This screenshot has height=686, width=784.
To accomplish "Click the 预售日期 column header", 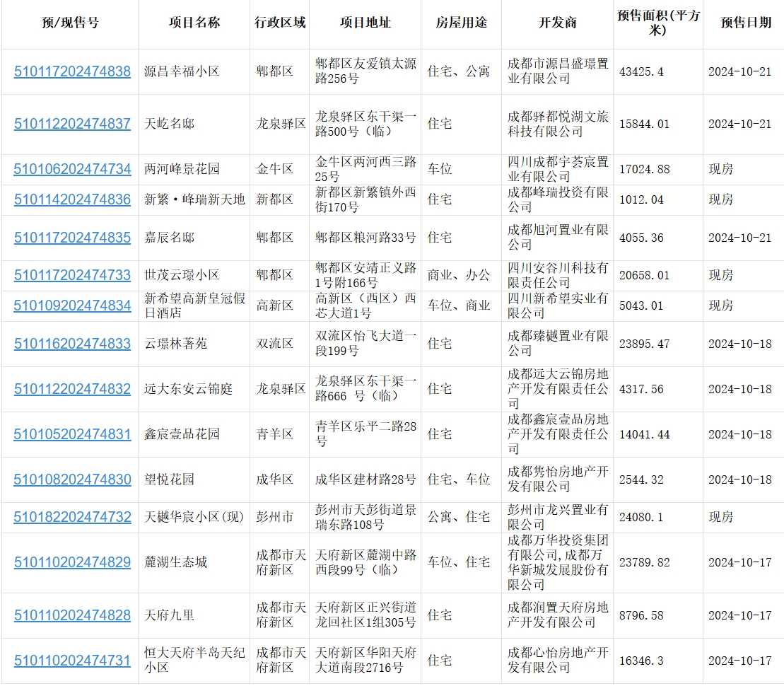I will pyautogui.click(x=746, y=23).
